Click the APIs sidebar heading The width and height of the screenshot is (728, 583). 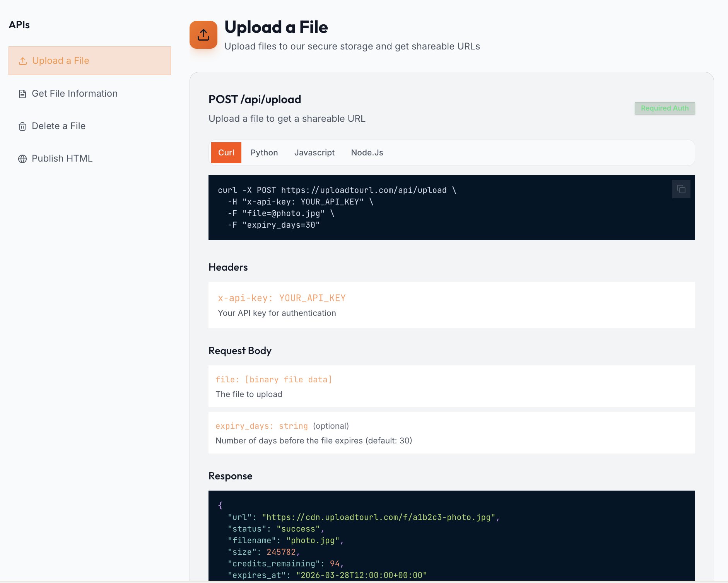coord(19,25)
